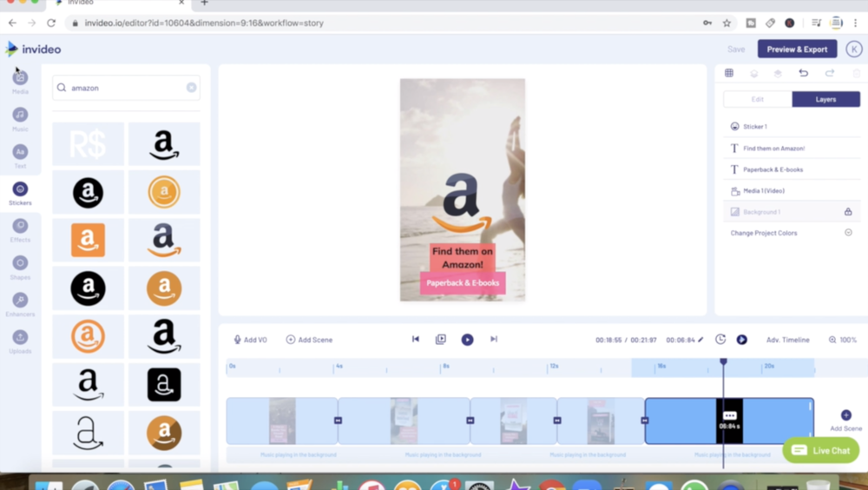Skip to the previous scene
Viewport: 868px width, 490px height.
[416, 340]
